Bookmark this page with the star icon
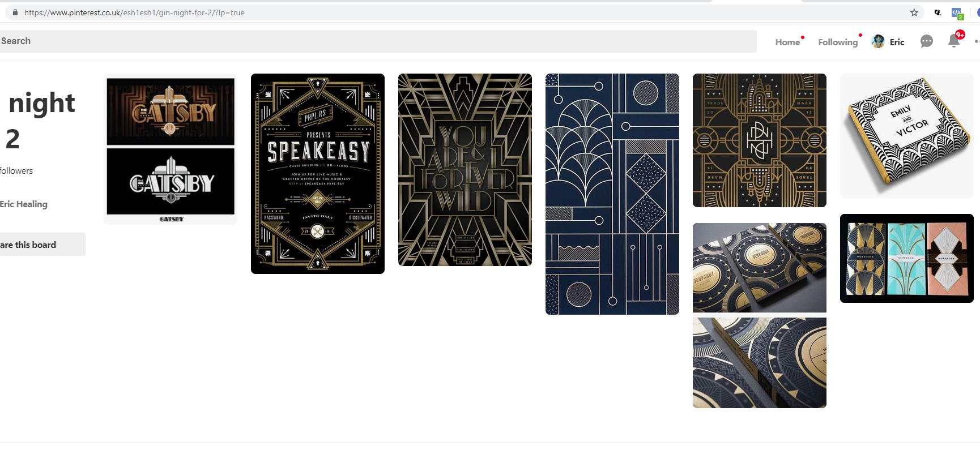980x450 pixels. point(914,12)
